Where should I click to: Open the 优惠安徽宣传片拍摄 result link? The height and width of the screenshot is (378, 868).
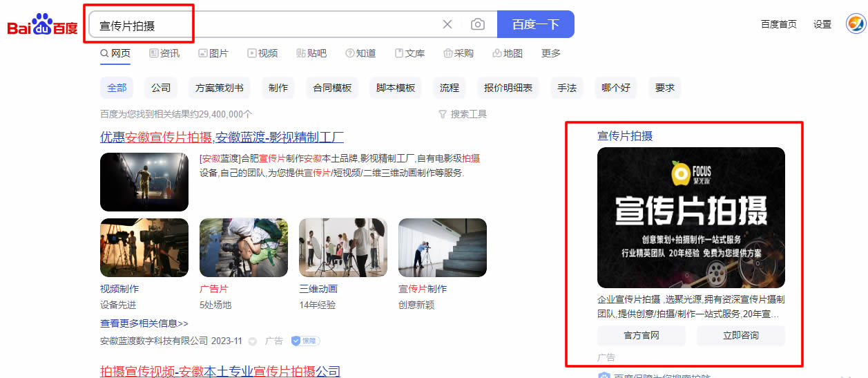(222, 137)
